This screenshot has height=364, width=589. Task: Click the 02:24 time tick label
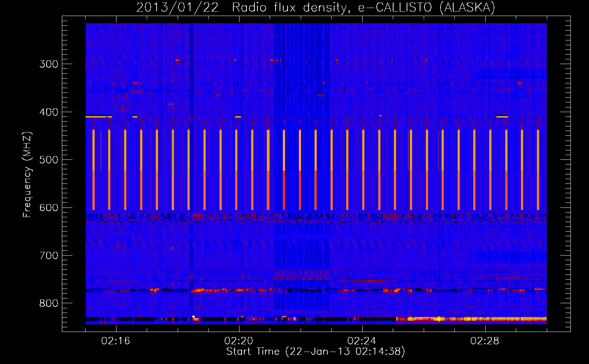[x=362, y=341]
